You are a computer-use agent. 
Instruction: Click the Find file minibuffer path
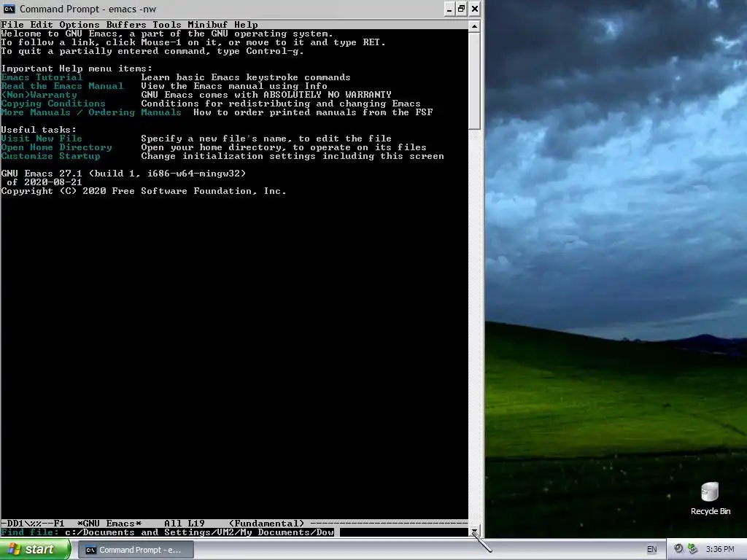pos(200,532)
